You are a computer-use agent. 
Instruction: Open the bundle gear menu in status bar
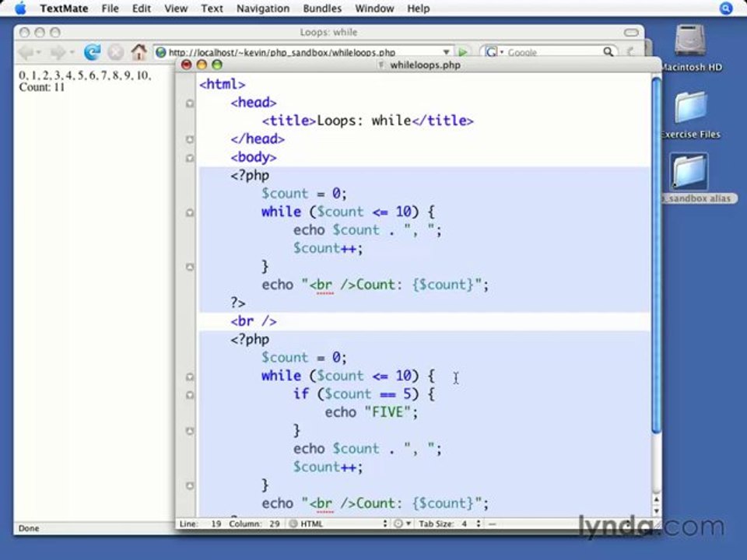[x=402, y=523]
